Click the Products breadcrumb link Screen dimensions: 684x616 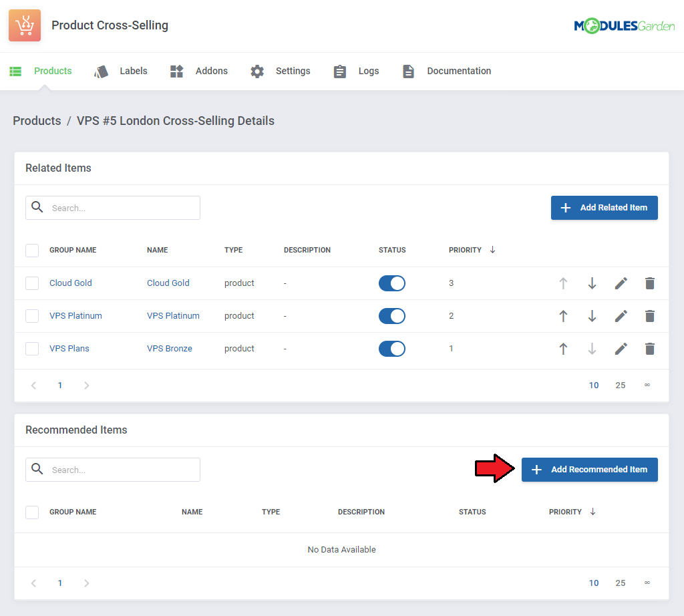[x=37, y=121]
